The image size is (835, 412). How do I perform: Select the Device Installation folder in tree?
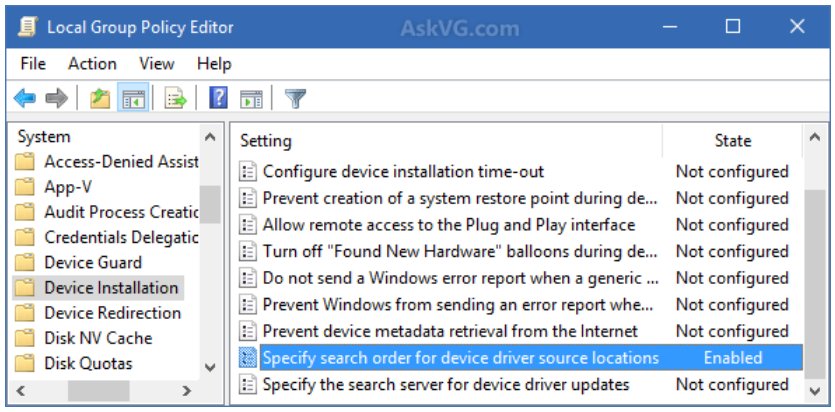(x=110, y=288)
